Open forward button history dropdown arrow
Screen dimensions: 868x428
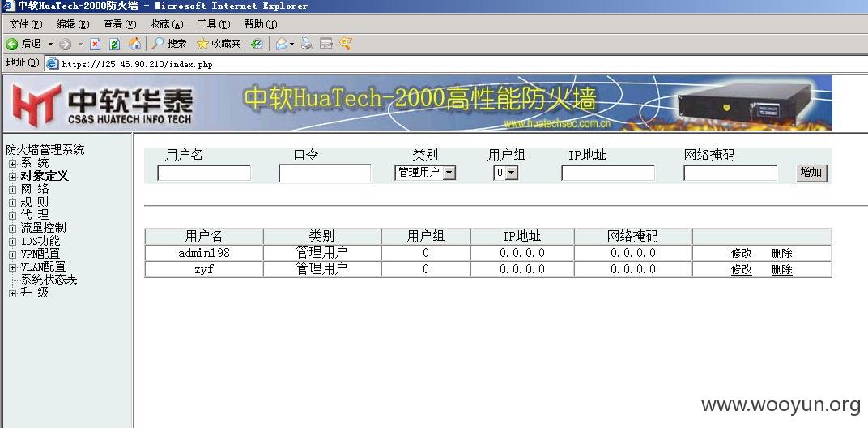80,44
